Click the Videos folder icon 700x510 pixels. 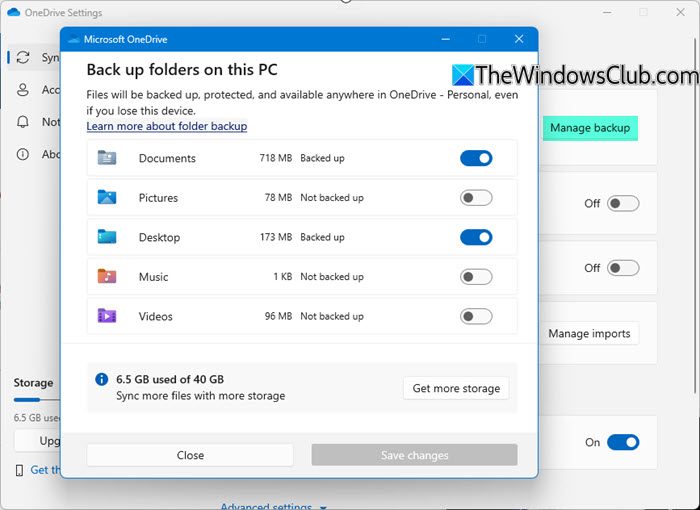pyautogui.click(x=107, y=316)
